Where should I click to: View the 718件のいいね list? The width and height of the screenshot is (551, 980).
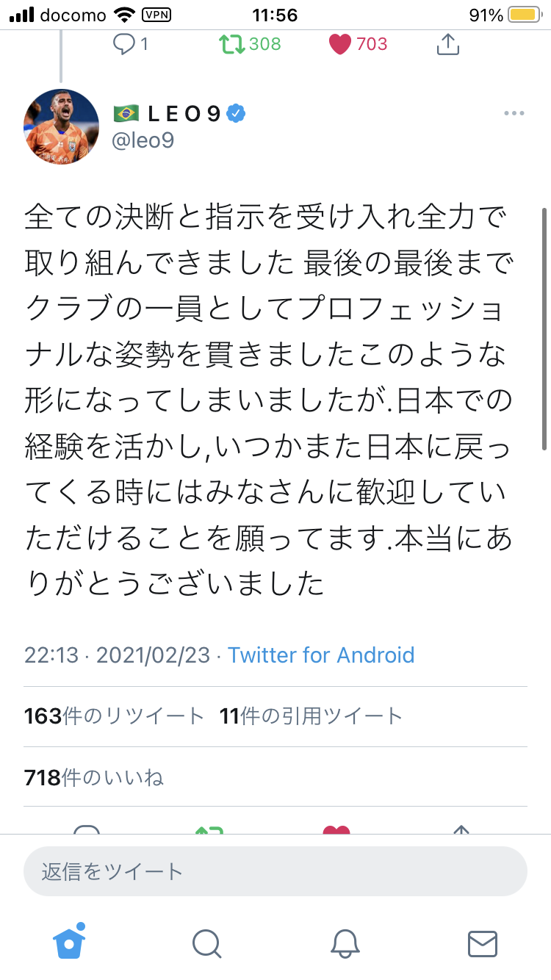94,777
